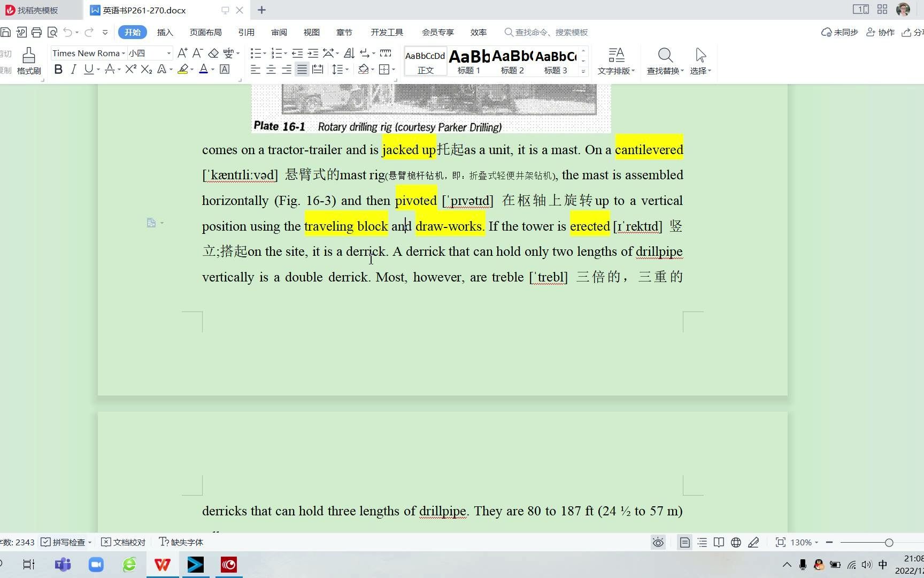
Task: Open Find and Replace (查找替换)
Action: coord(665,61)
